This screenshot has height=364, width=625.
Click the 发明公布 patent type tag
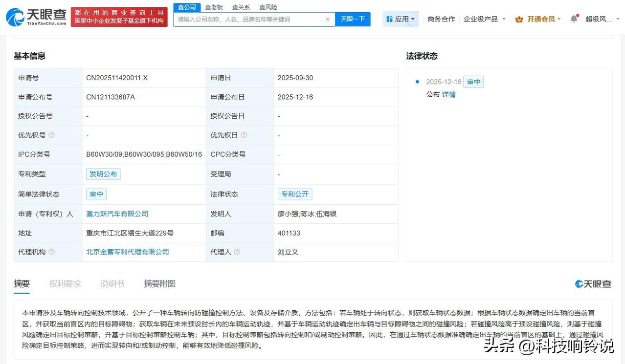[x=103, y=174]
